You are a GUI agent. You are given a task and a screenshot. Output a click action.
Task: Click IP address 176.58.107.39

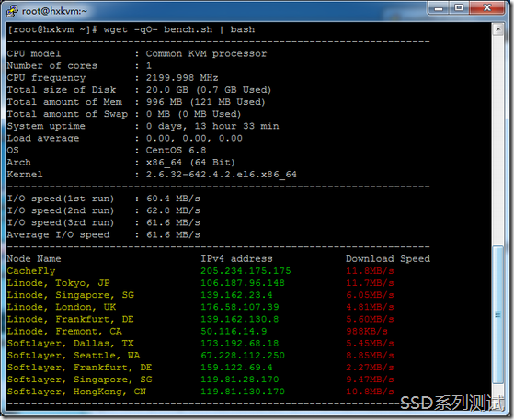(x=240, y=307)
